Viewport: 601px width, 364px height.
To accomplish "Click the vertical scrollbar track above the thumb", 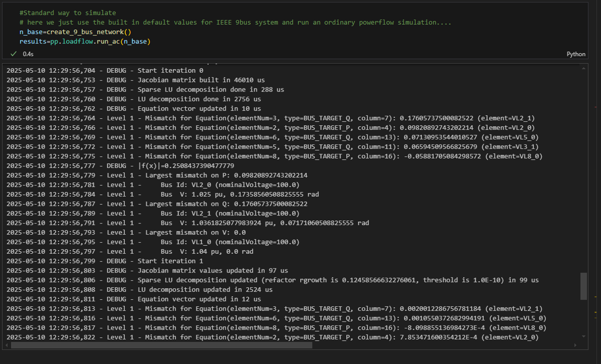I will tap(584, 172).
